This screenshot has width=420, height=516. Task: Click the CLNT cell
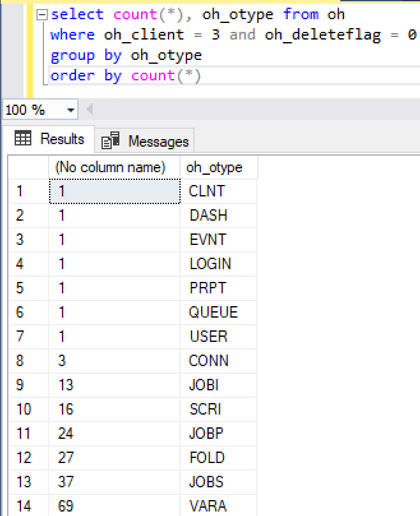[x=207, y=191]
